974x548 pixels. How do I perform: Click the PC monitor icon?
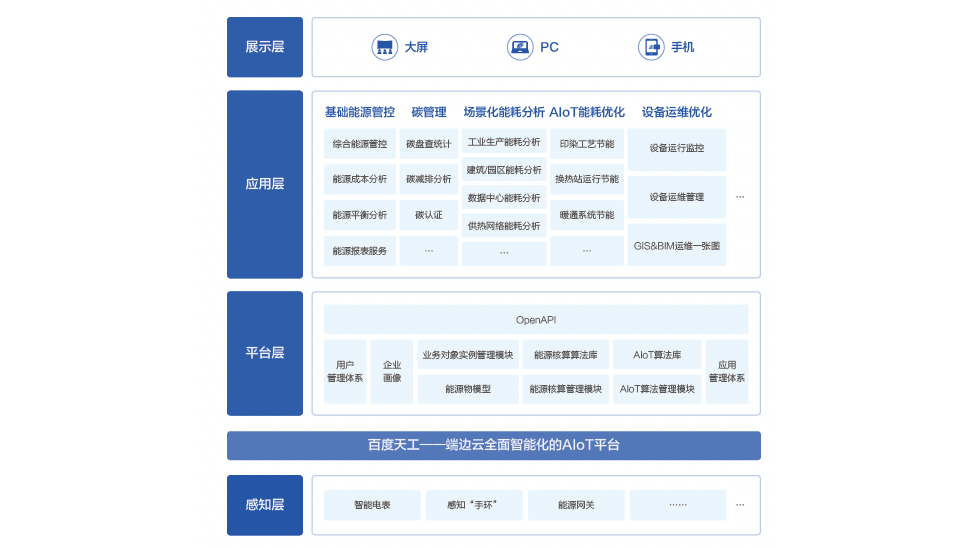(520, 47)
